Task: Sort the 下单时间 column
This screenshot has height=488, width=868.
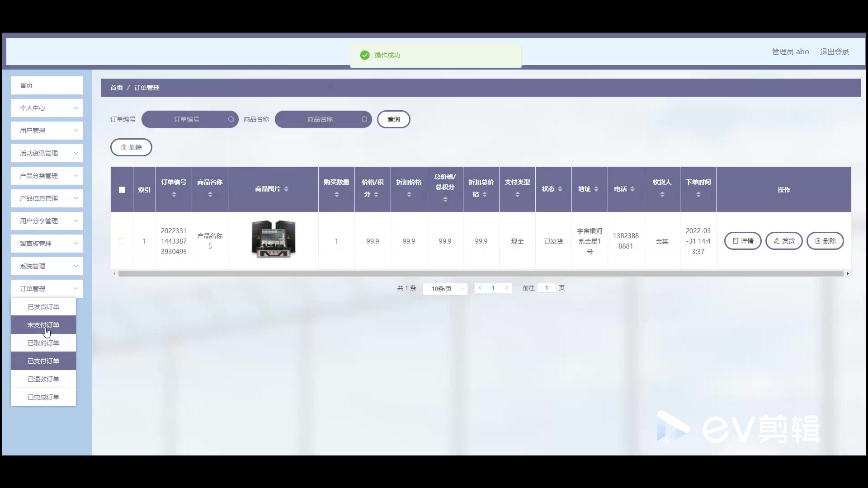Action: coord(698,194)
